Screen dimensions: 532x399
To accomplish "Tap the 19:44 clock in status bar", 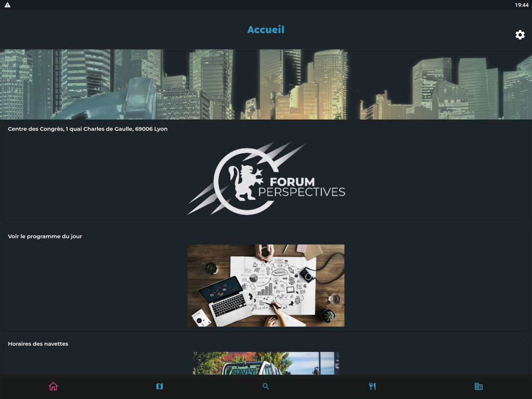I will tap(521, 5).
